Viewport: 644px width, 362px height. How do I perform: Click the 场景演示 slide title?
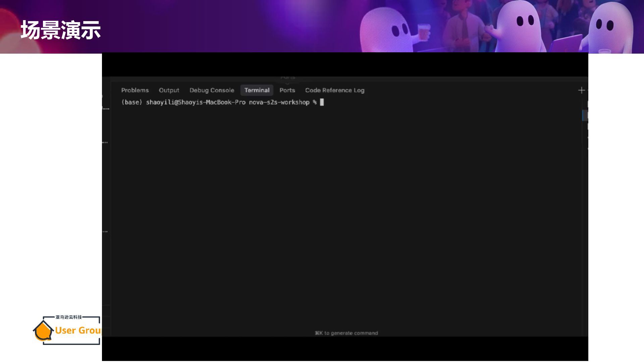61,30
